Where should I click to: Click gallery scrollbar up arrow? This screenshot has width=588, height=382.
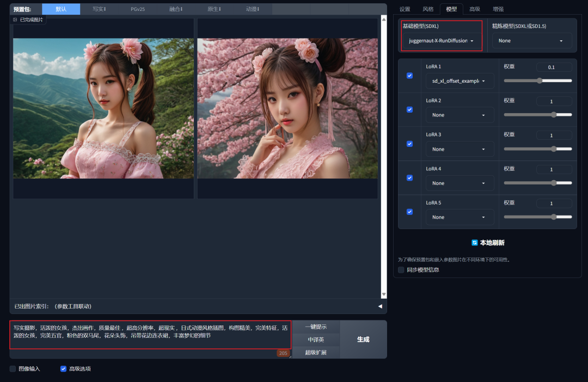pyautogui.click(x=384, y=19)
